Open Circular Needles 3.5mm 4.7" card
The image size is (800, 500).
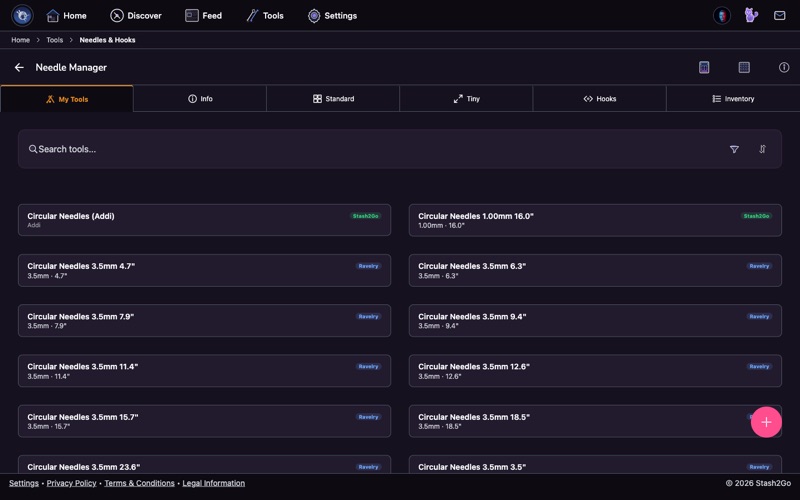(205, 270)
